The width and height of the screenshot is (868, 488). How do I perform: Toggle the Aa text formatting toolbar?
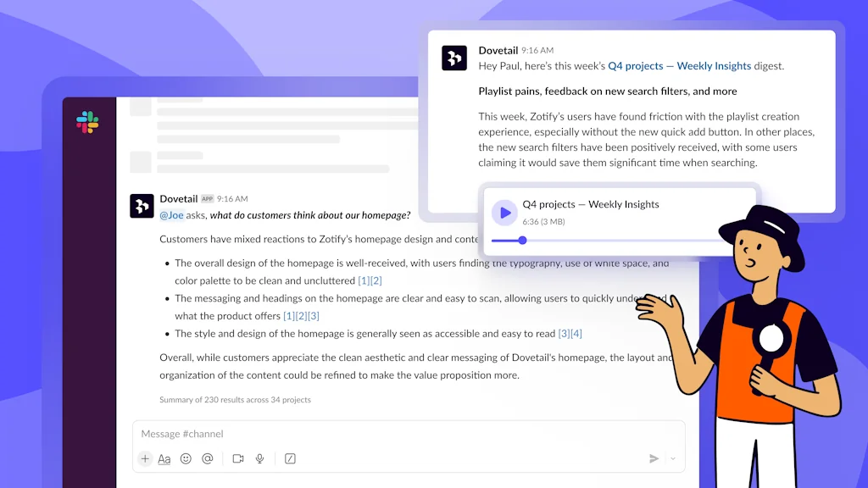pos(164,458)
